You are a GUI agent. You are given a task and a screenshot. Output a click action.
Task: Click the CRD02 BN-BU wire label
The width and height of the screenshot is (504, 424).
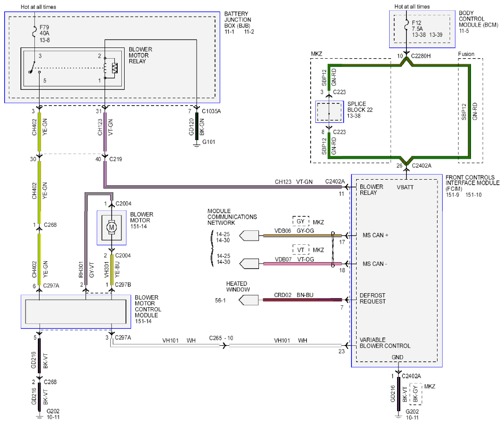click(x=293, y=296)
